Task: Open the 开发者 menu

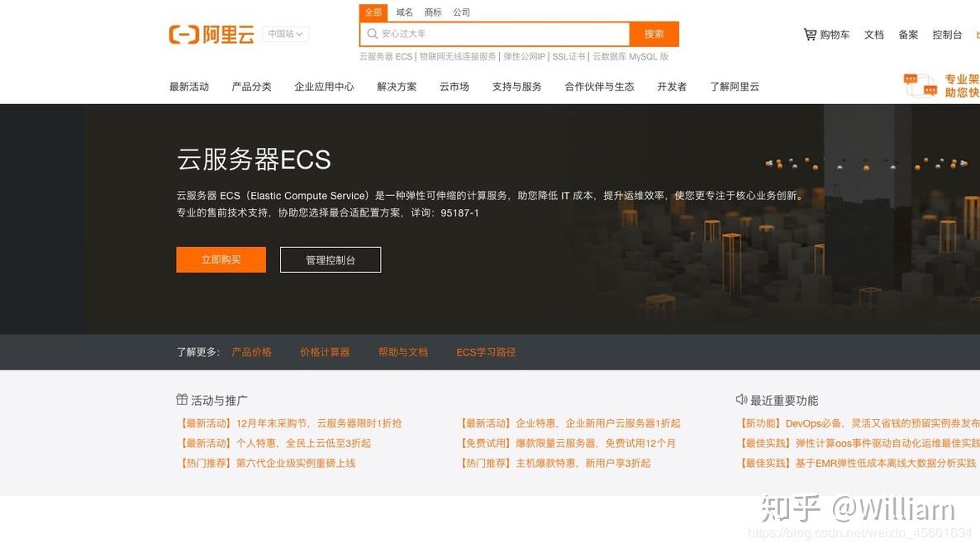Action: tap(671, 87)
